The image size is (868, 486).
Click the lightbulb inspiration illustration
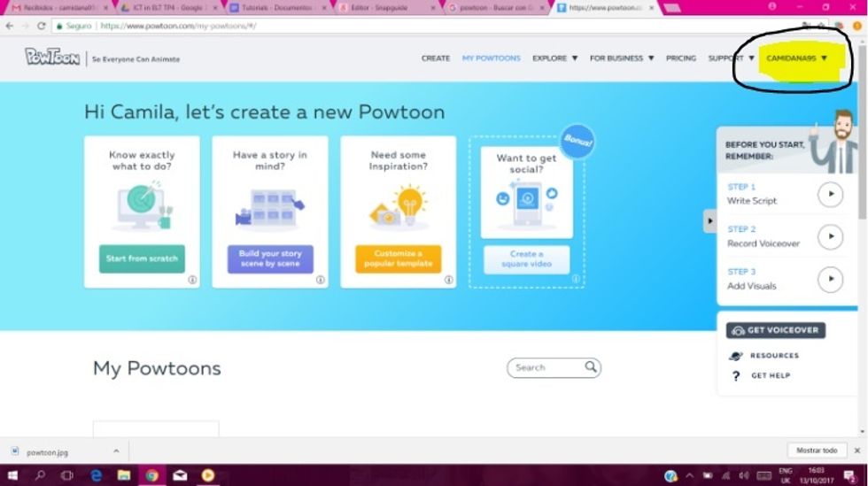click(399, 206)
